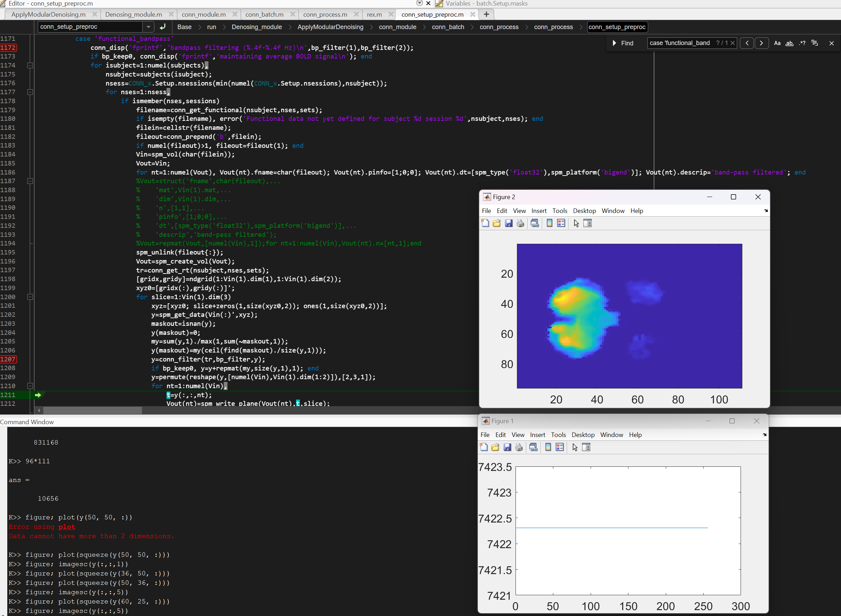Click Insert Legend icon in Figure 2

(561, 223)
